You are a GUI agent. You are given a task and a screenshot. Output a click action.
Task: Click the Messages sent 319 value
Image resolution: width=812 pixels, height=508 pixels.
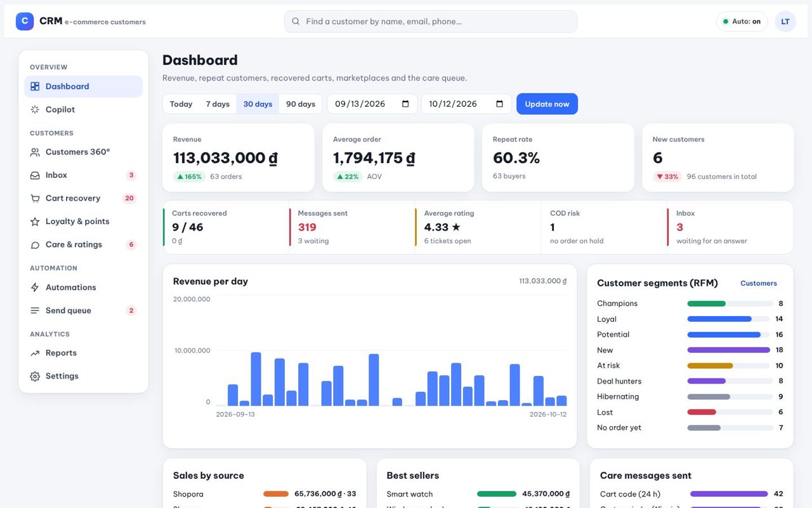307,227
